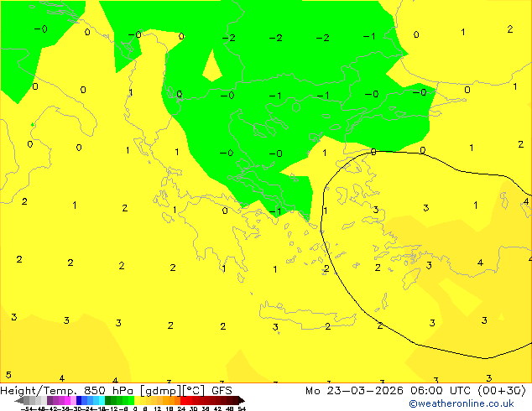
Task: Click the legend scale label "54" at right end
Action: click(242, 408)
